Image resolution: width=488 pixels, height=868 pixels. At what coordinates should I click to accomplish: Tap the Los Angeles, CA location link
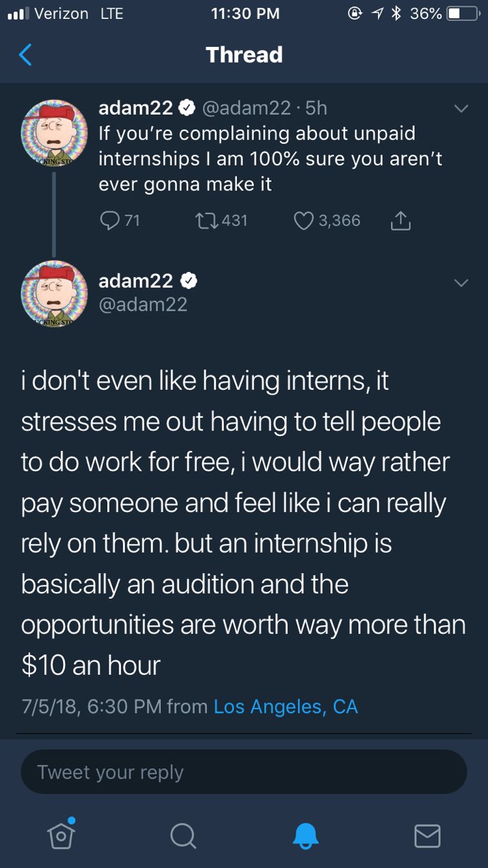click(286, 707)
